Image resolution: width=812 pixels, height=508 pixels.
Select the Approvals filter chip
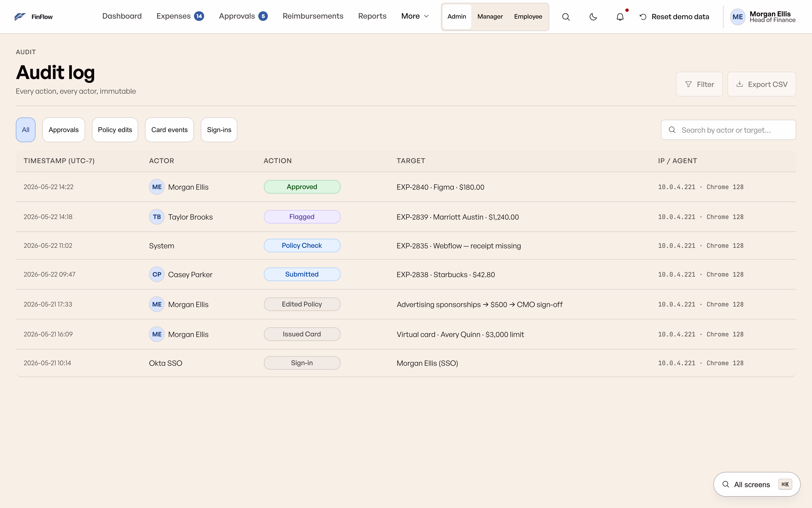pos(63,130)
